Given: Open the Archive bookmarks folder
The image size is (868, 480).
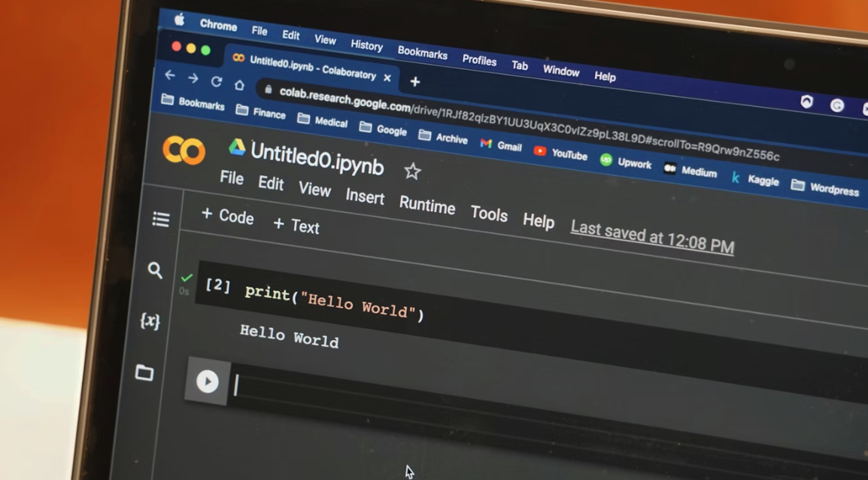Looking at the screenshot, I should pyautogui.click(x=443, y=137).
